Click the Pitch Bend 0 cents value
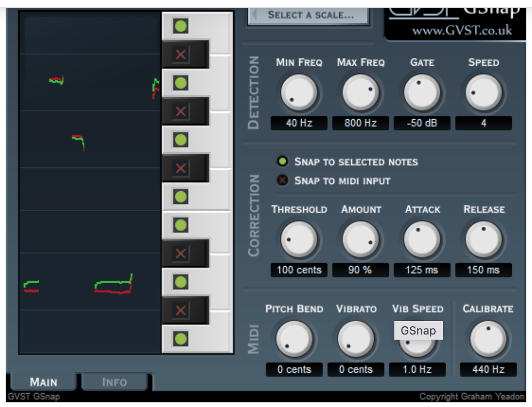Image resolution: width=532 pixels, height=407 pixels. [x=294, y=369]
